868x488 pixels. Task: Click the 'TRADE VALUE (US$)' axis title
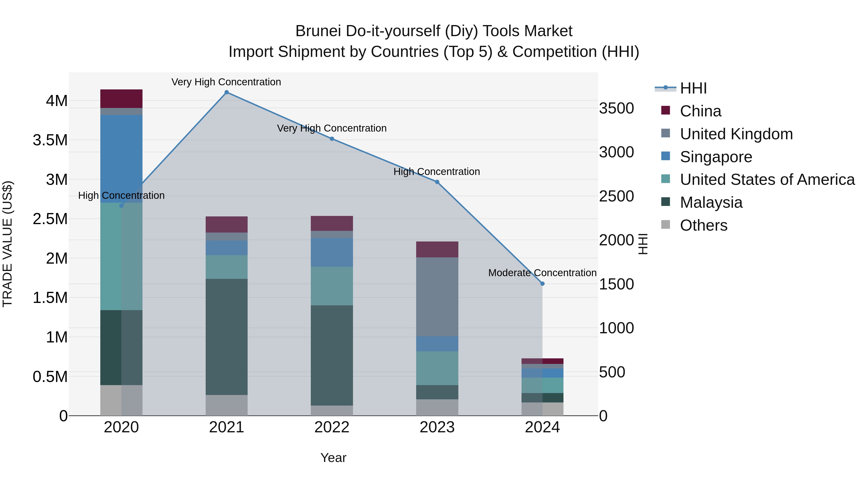pyautogui.click(x=7, y=244)
